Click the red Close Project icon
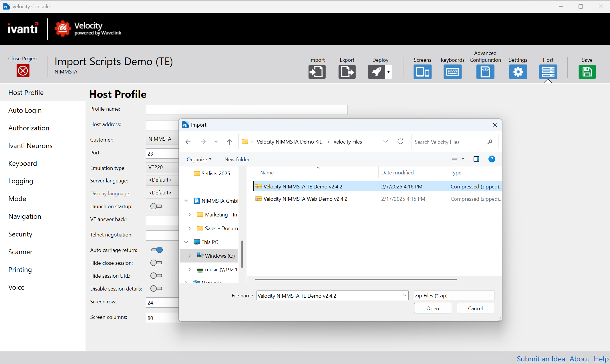This screenshot has height=364, width=610. [23, 71]
